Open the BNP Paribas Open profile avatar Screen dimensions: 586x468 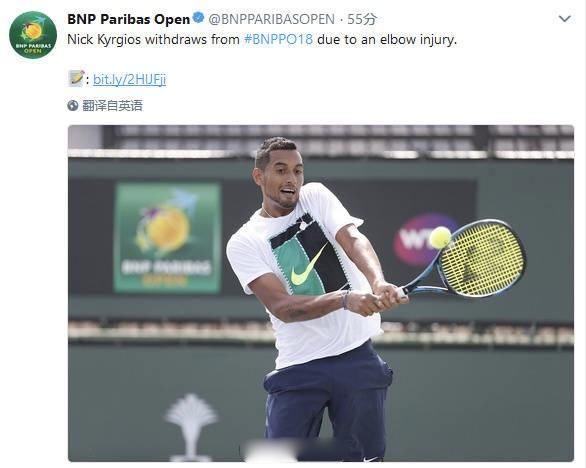pyautogui.click(x=33, y=35)
